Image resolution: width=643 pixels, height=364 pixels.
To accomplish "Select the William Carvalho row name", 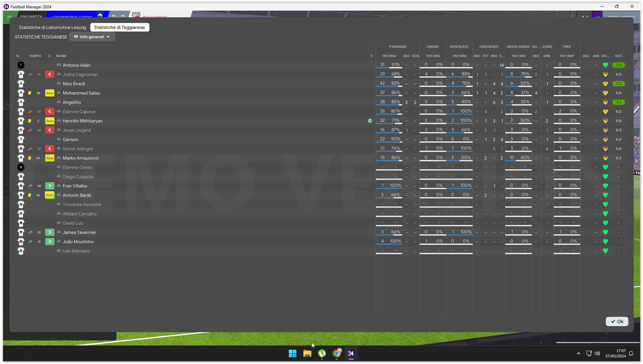I will pyautogui.click(x=79, y=214).
